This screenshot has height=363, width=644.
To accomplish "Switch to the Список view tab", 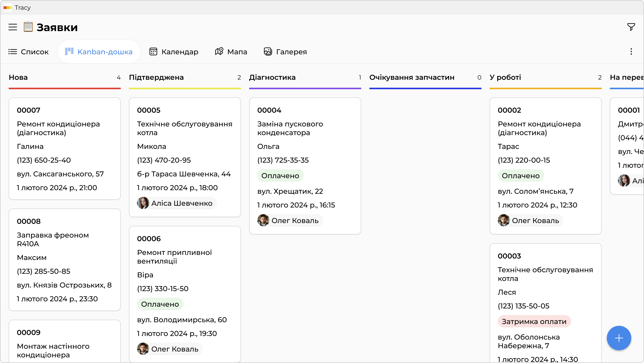I will [29, 52].
